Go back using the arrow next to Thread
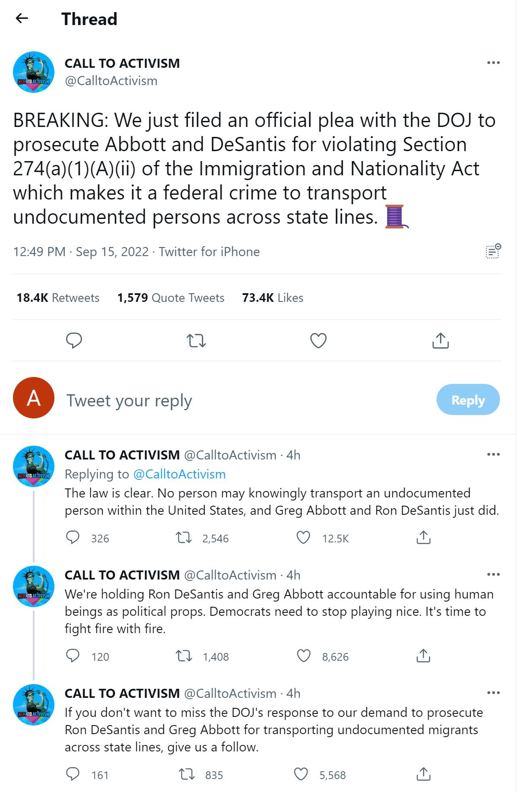532x792 pixels. 22,18
